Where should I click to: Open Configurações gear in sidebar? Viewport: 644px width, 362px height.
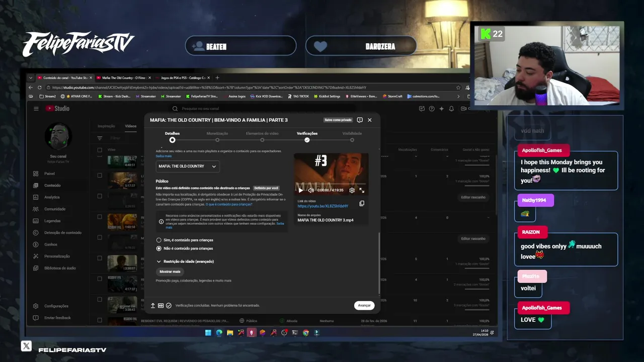pyautogui.click(x=35, y=306)
